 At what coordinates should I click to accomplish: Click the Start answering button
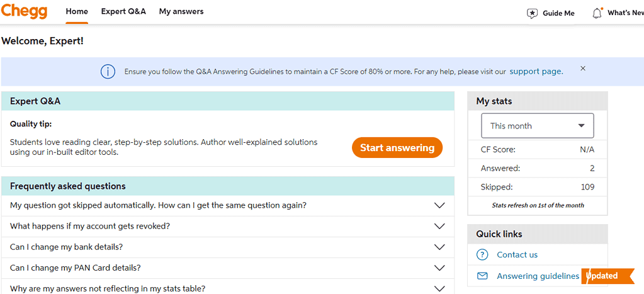pyautogui.click(x=397, y=148)
